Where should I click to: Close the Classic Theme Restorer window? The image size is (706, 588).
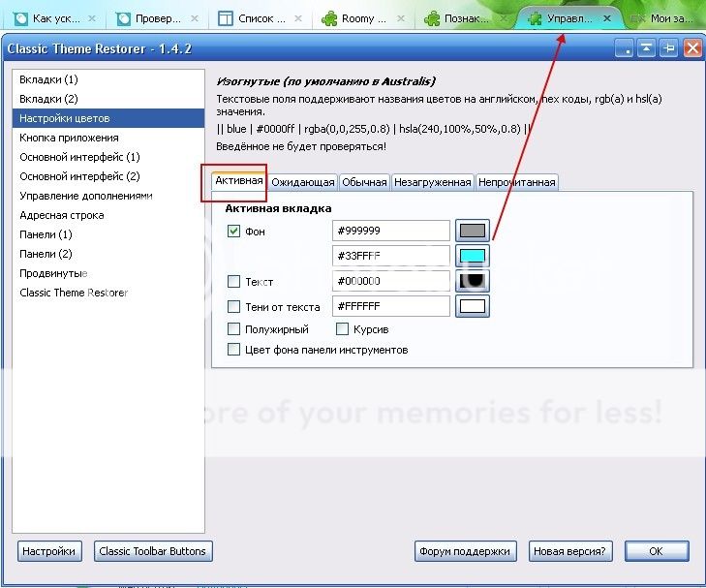pos(692,48)
